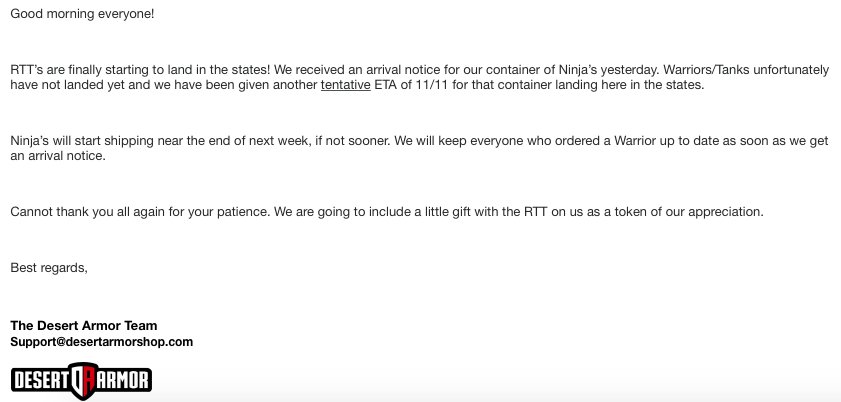
Task: Click the word ARMOR in logo
Action: click(x=124, y=381)
